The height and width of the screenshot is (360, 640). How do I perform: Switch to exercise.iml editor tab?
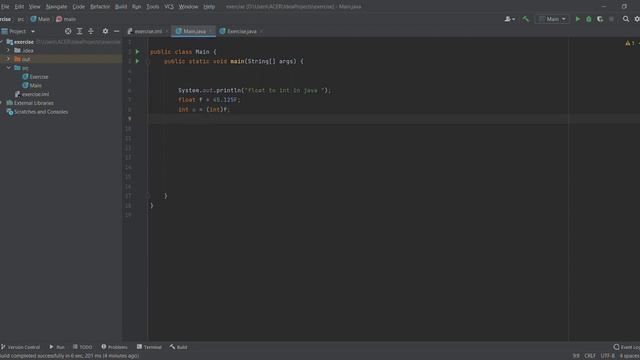[148, 31]
